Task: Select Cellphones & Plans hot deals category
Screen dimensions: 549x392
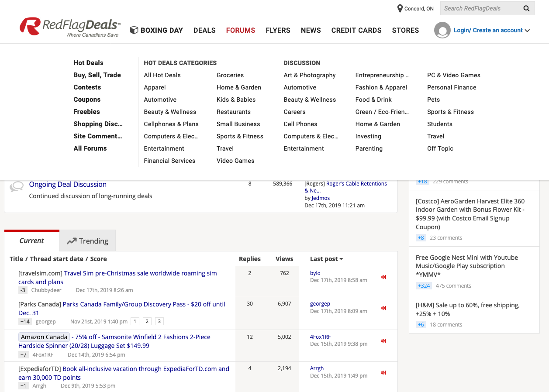Action: (x=171, y=124)
